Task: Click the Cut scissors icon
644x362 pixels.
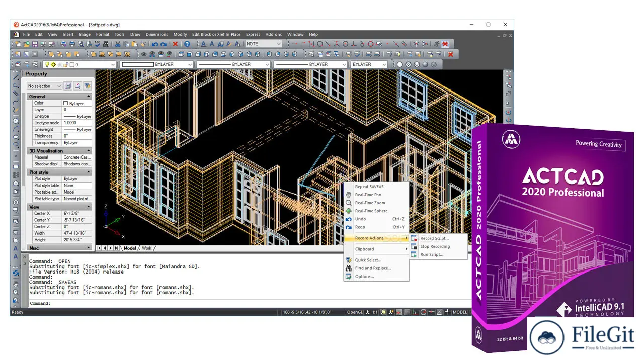Action: tap(118, 44)
